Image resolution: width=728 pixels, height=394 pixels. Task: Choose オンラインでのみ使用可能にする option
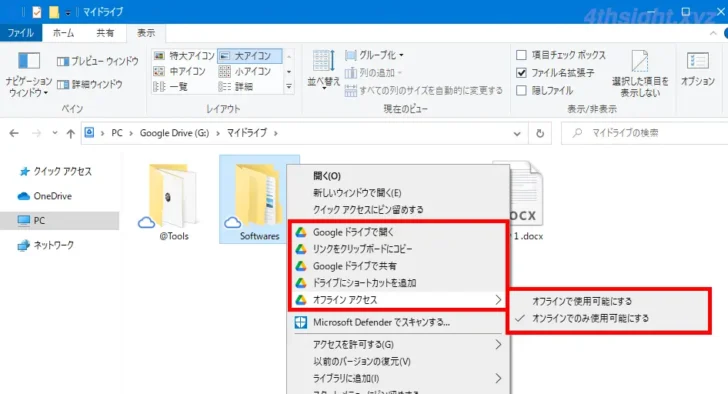pyautogui.click(x=608, y=318)
